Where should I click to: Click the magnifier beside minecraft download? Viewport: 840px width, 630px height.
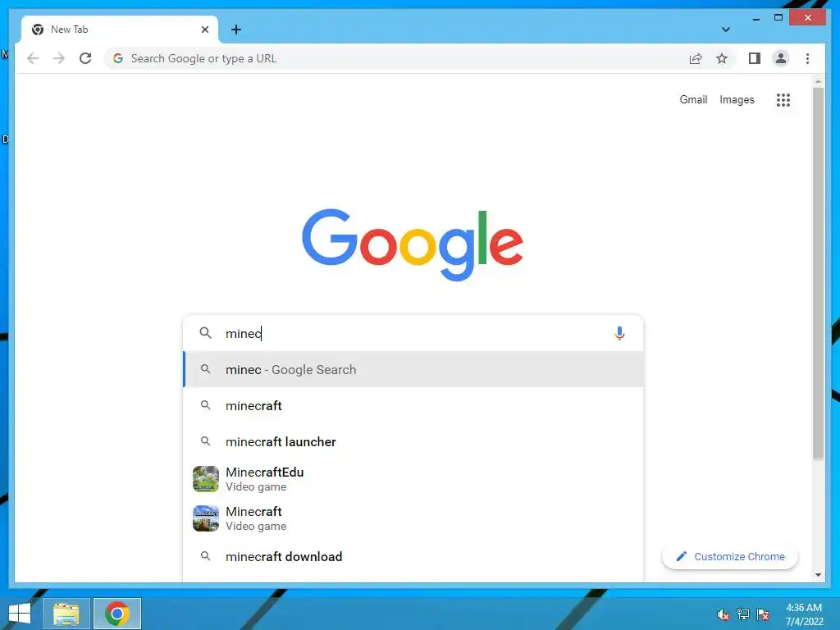click(205, 556)
